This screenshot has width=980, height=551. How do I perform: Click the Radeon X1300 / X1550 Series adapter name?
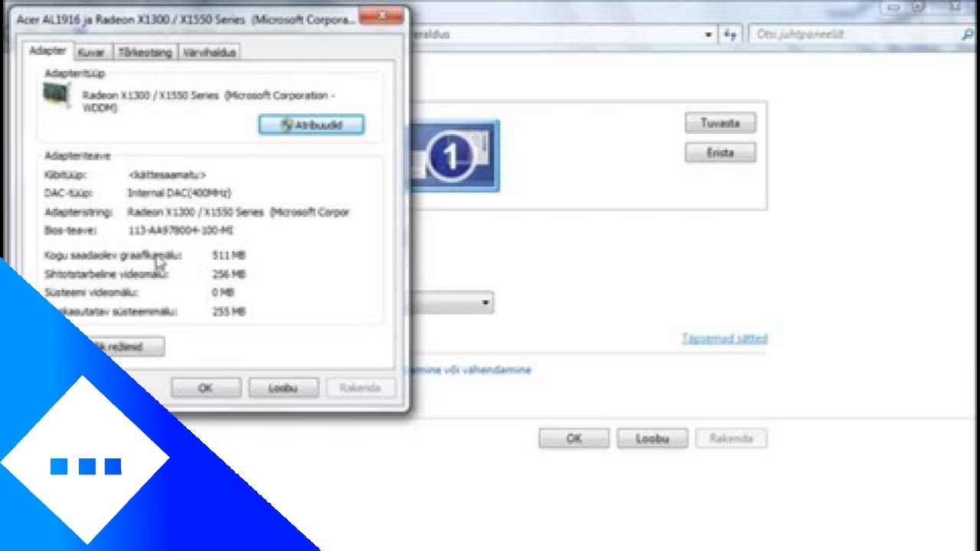[x=209, y=102]
